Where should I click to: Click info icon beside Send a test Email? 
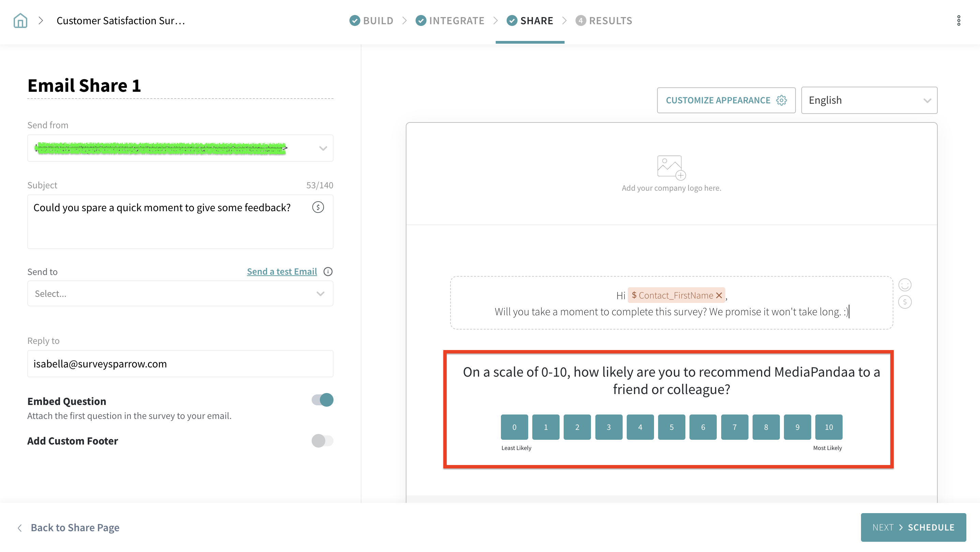328,272
